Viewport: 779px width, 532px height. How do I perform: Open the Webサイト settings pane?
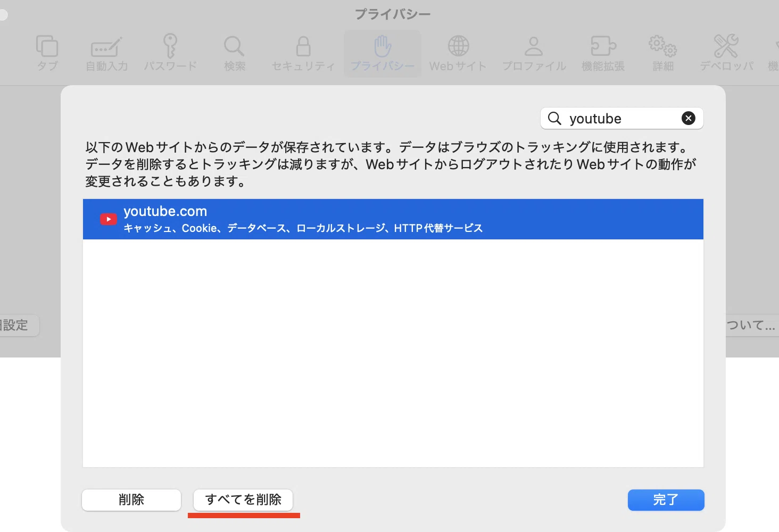point(458,53)
